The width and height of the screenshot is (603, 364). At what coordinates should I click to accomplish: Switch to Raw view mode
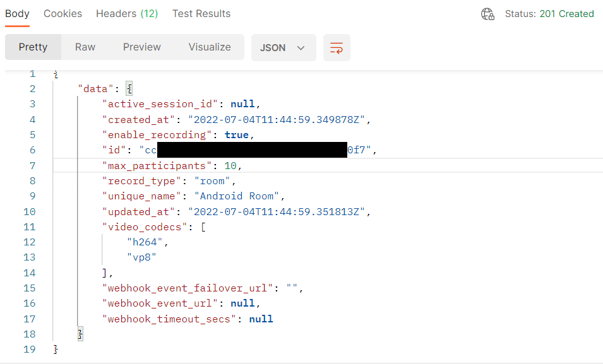tap(85, 47)
